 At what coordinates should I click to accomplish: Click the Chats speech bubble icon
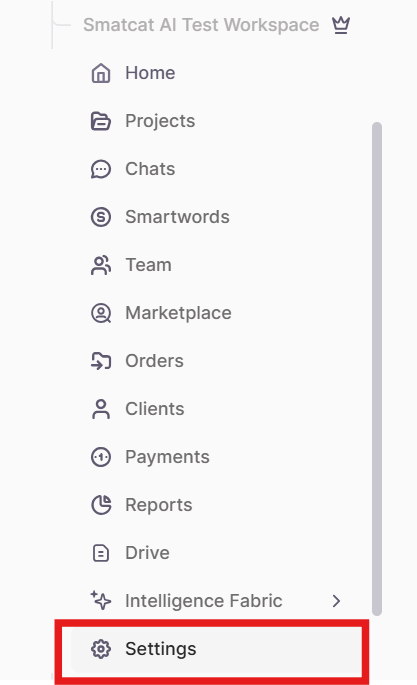(101, 169)
